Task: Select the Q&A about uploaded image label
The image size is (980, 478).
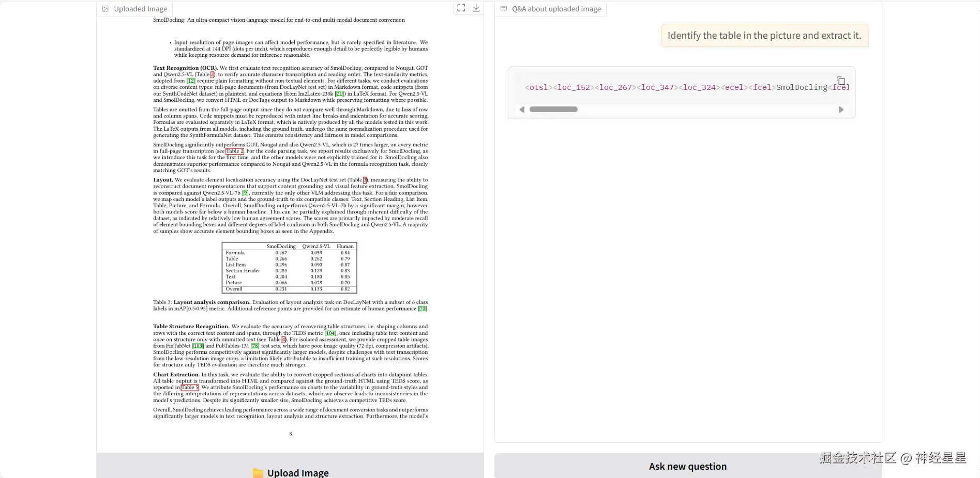Action: point(556,9)
